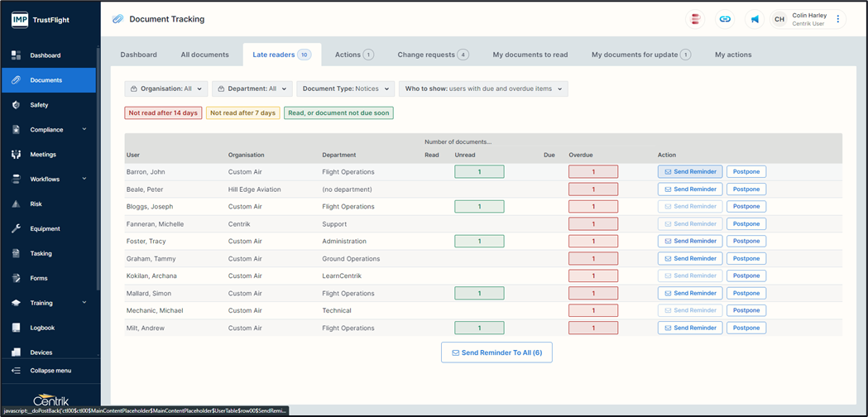Screen dimensions: 868x417
Task: Send reminder to John Barron
Action: 690,172
